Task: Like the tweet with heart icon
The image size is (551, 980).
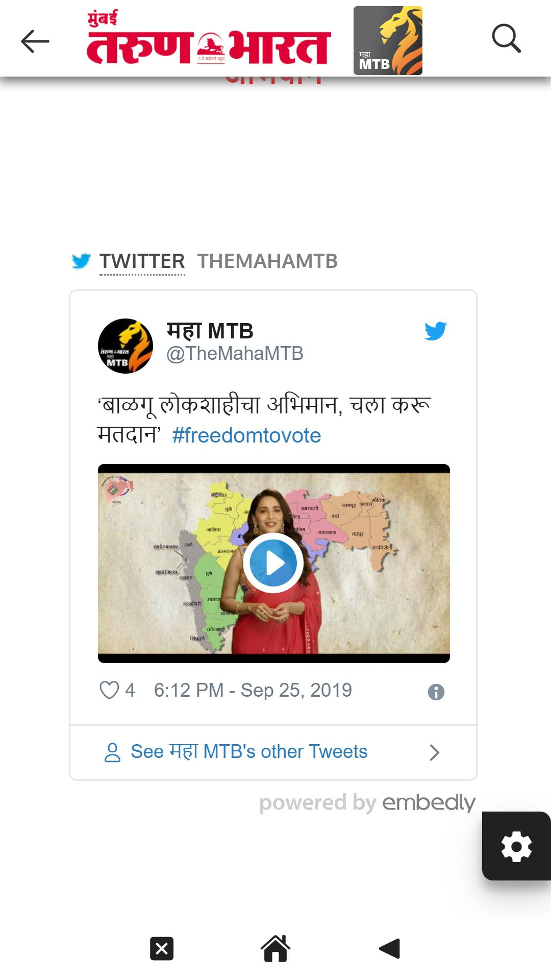Action: click(109, 690)
